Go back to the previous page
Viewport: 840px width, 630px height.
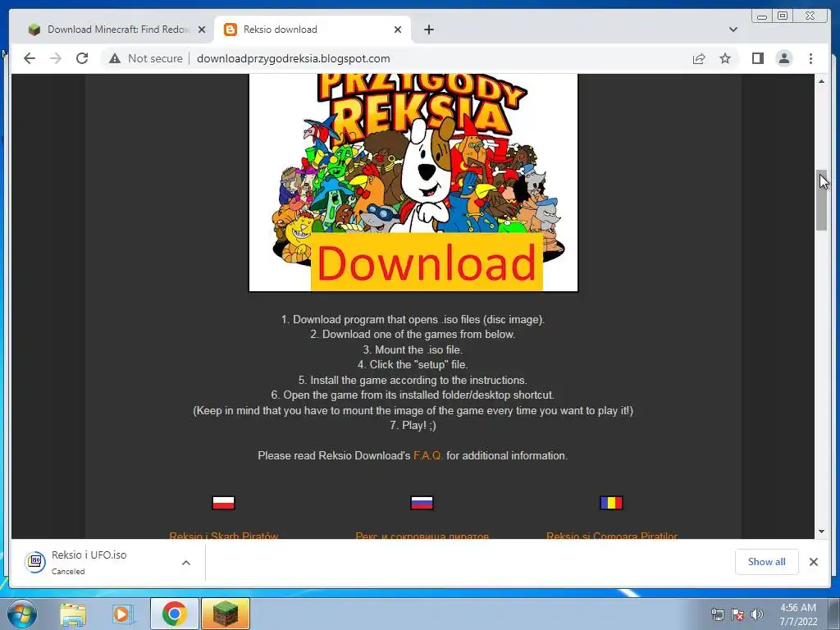click(x=30, y=58)
